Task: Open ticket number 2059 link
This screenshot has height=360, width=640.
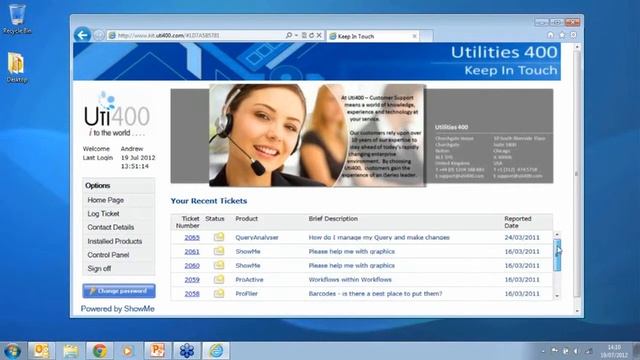Action: (x=192, y=280)
